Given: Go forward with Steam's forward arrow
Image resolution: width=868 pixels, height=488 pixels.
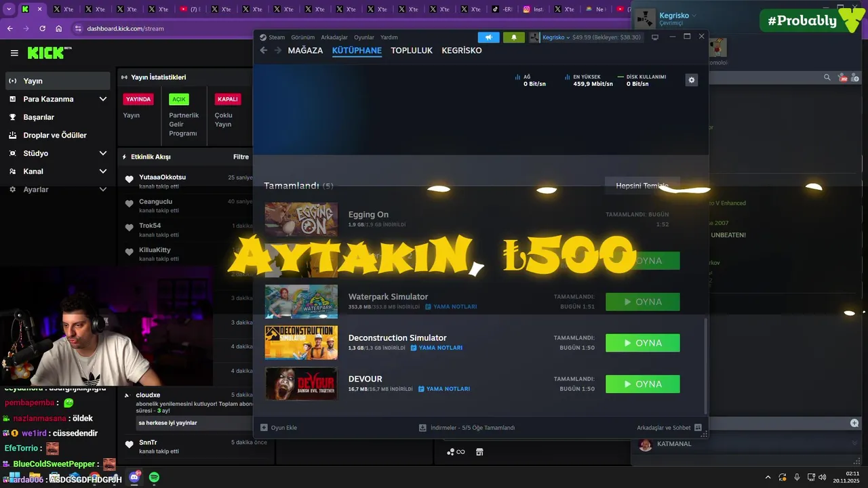Looking at the screenshot, I should coord(277,50).
